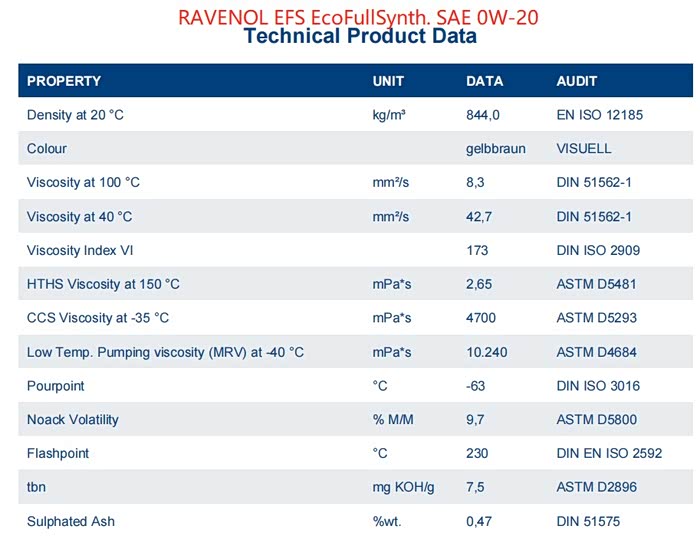Select the Sulphated Ash value 0,47
Image resolution: width=700 pixels, height=539 pixels.
click(478, 522)
